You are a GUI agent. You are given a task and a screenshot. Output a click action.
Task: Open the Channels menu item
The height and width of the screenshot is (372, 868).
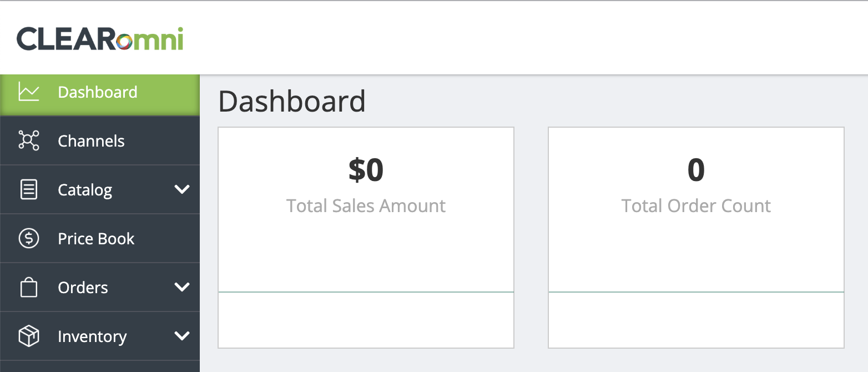[100, 140]
